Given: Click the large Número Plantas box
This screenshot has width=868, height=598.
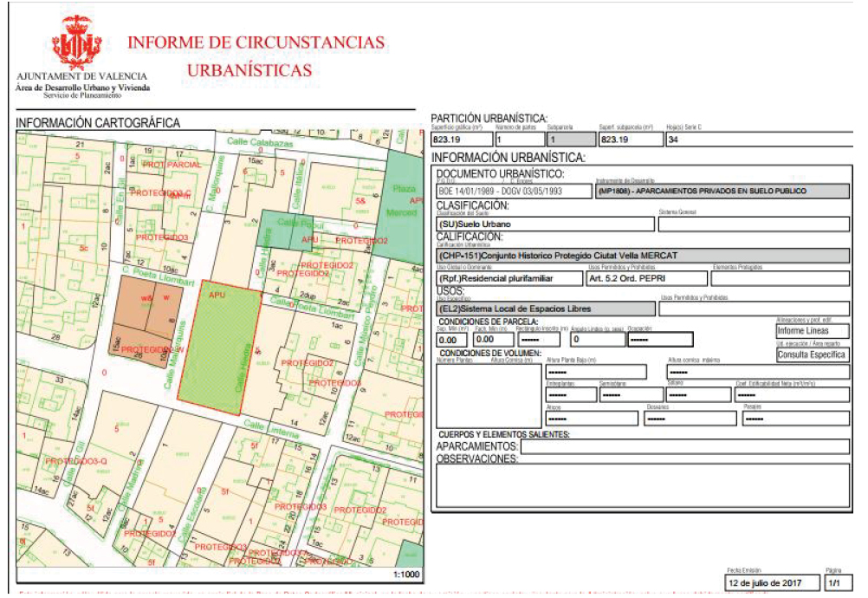Looking at the screenshot, I should (489, 396).
